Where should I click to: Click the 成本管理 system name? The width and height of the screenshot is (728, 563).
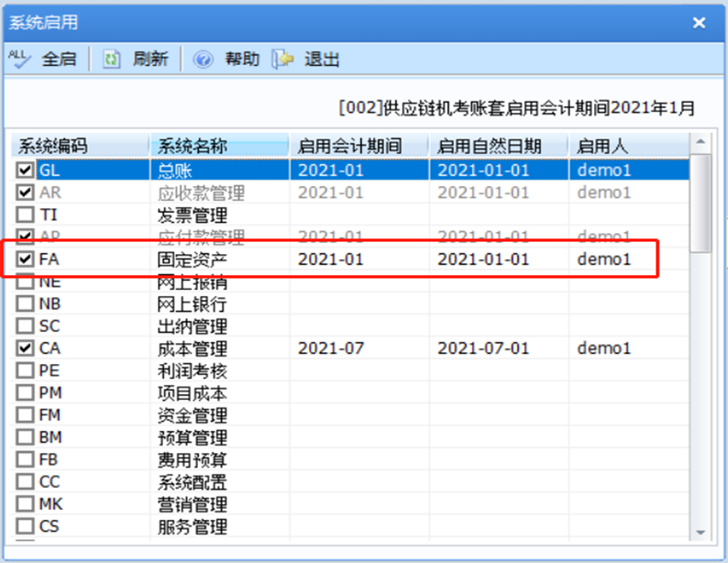pos(193,348)
